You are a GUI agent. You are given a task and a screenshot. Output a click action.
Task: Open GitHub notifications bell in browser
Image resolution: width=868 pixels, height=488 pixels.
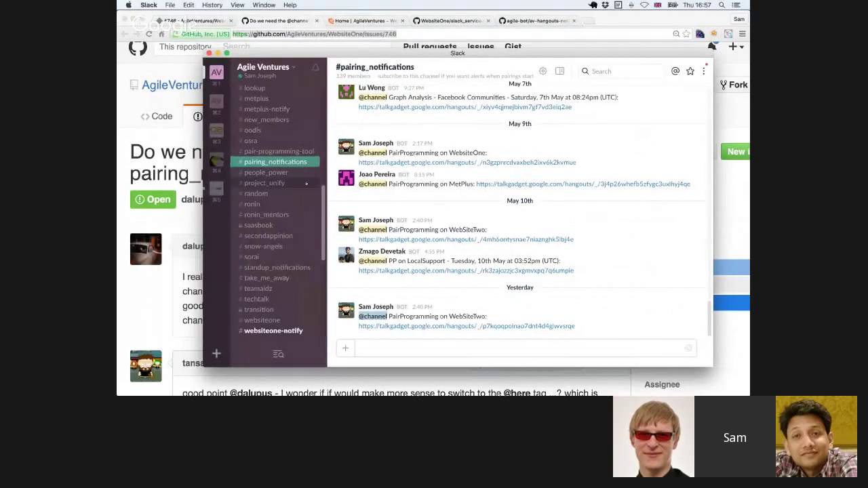pos(712,47)
